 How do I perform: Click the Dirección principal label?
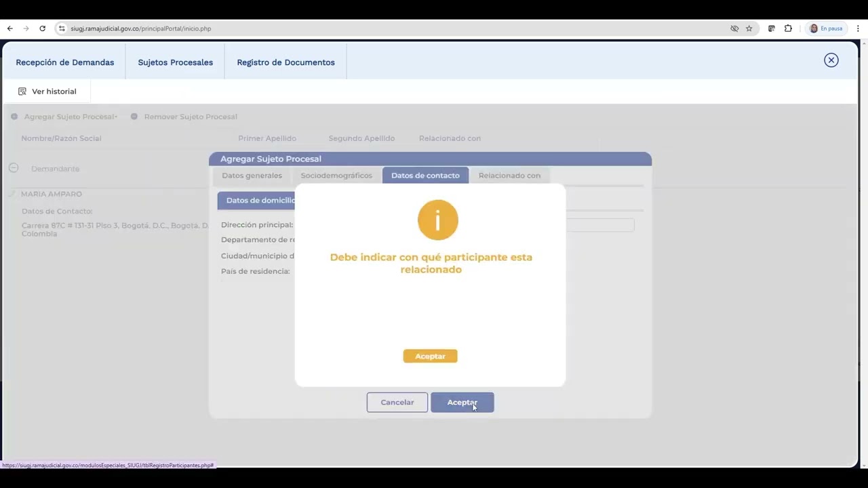[257, 225]
